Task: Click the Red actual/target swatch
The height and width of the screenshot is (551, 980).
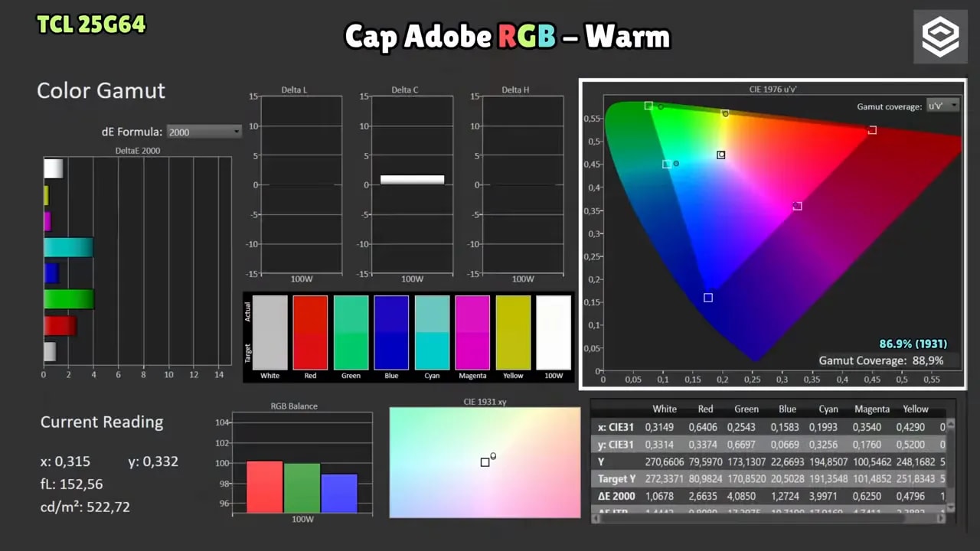Action: click(310, 333)
